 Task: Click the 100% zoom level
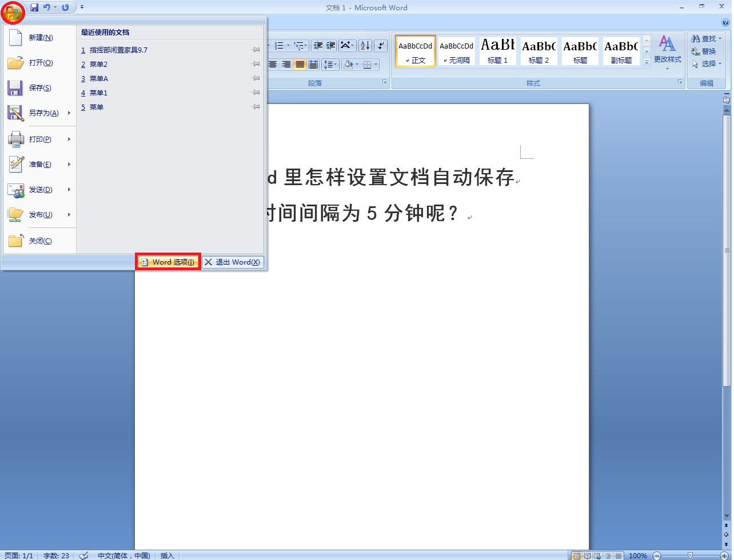click(638, 555)
